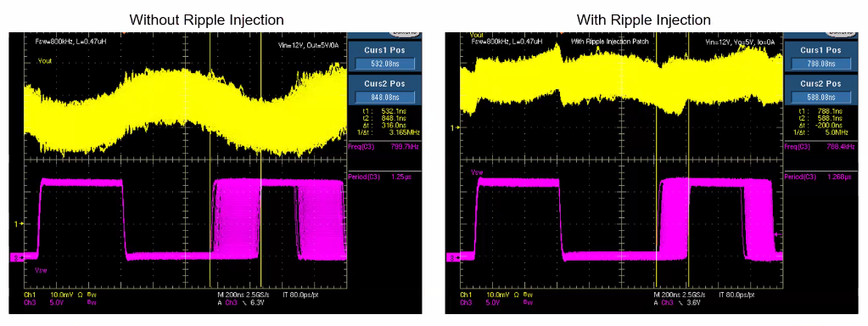The width and height of the screenshot is (868, 326).
Task: Select the Curs2 Pos field showing 588.08ns
Action: point(820,97)
